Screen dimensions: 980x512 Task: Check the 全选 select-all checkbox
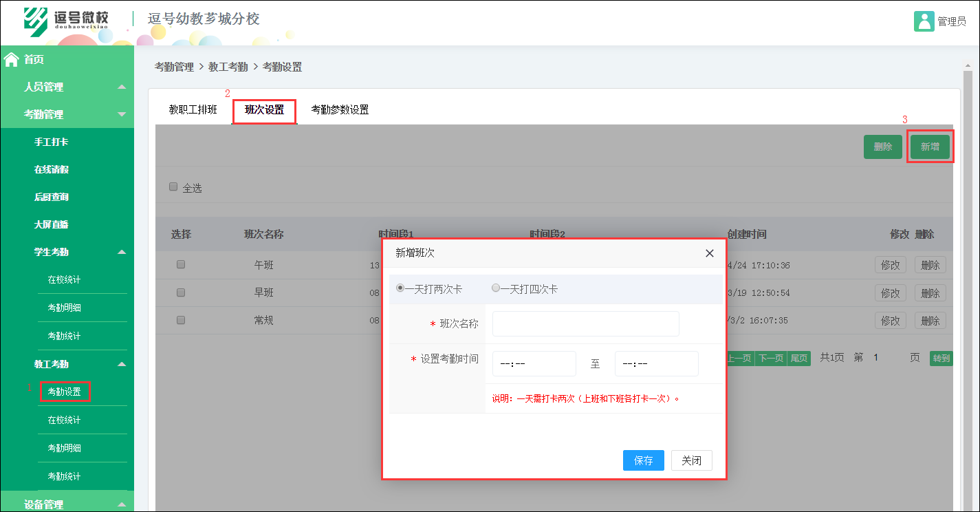173,186
